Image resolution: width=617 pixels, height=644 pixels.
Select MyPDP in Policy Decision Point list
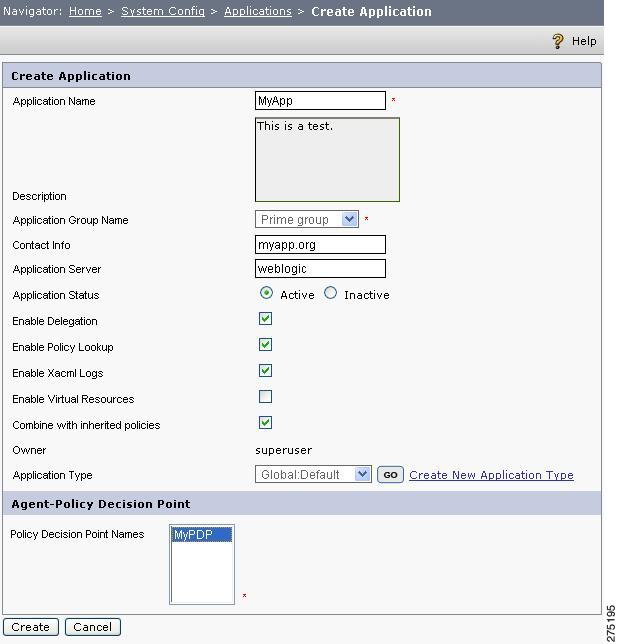pyautogui.click(x=202, y=535)
